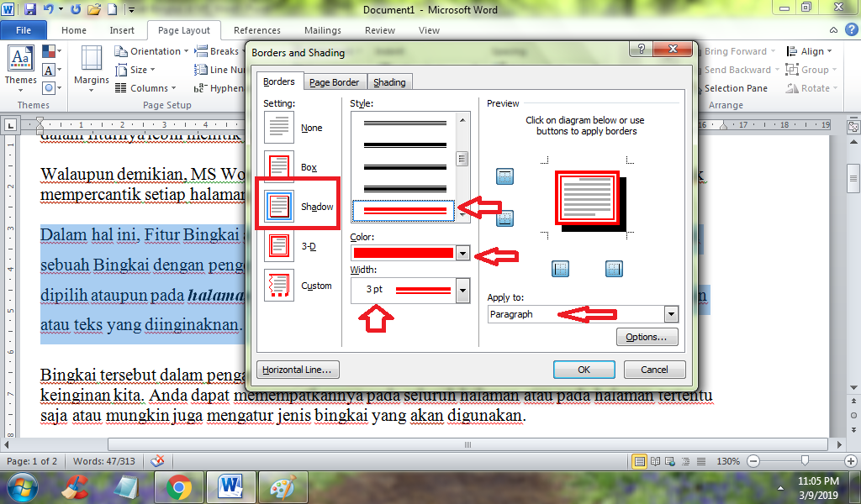Click the zoom slider handle
The width and height of the screenshot is (861, 504).
click(x=805, y=460)
